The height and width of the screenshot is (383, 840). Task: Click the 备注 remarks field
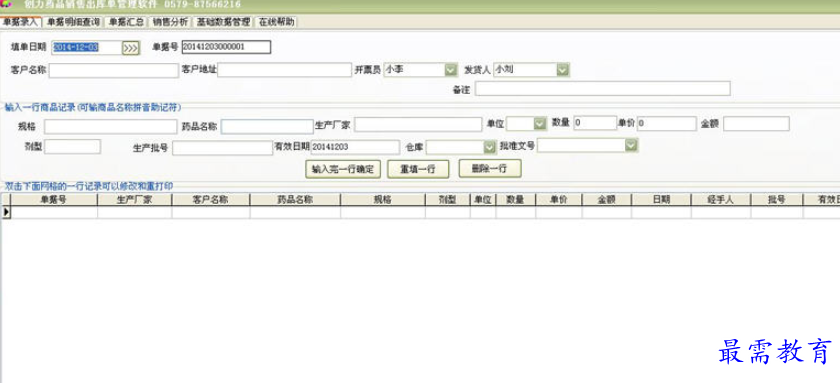603,89
